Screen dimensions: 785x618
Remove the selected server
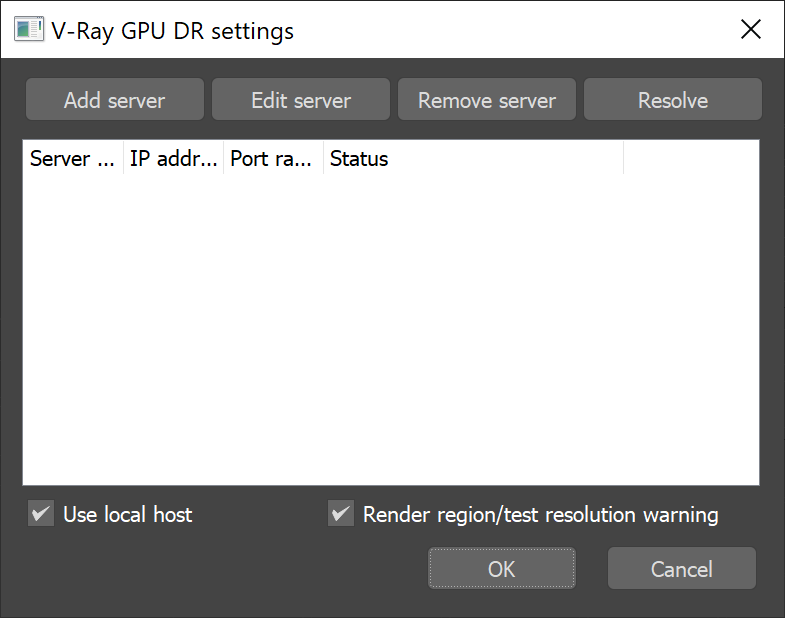(x=487, y=99)
